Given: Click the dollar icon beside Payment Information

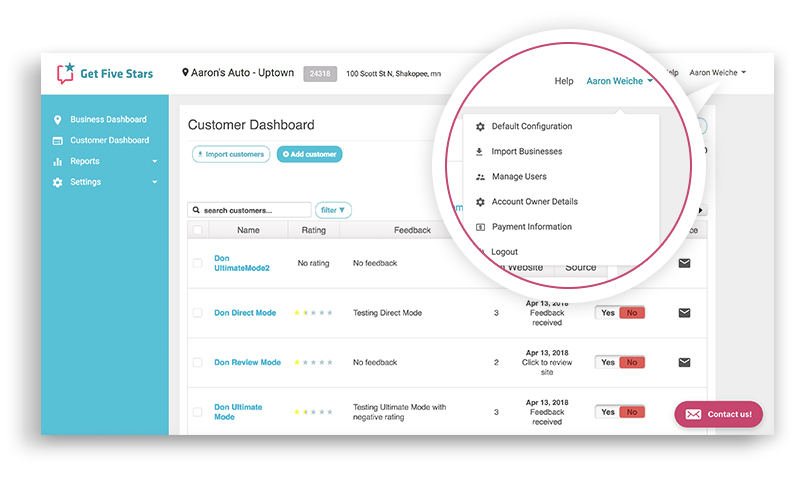Looking at the screenshot, I should click(480, 227).
